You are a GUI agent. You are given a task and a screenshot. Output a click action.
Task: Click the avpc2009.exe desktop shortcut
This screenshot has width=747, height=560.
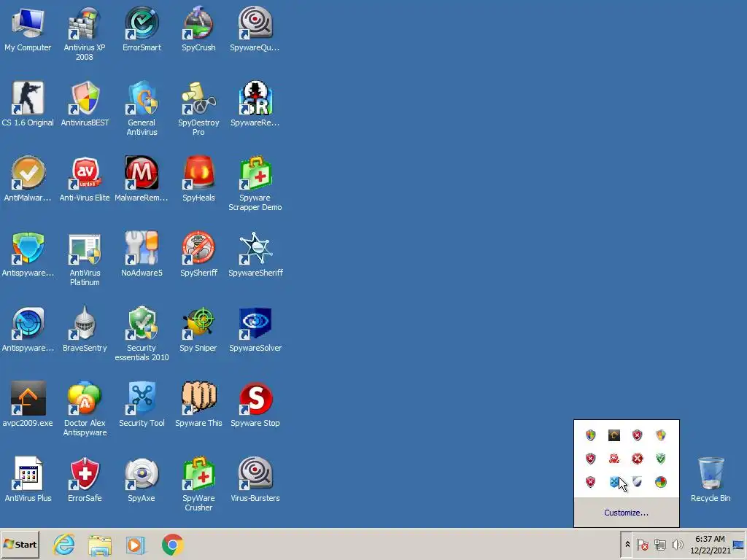28,404
